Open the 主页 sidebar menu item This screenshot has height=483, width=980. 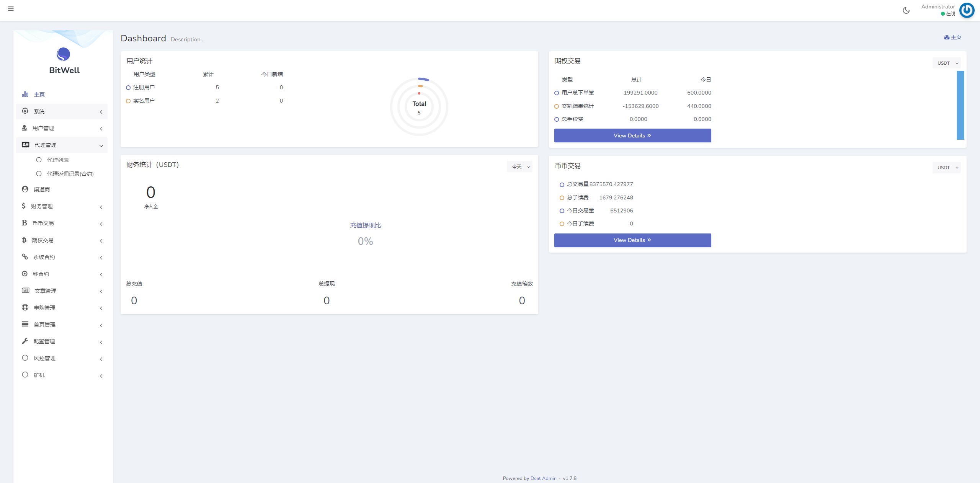pos(39,95)
